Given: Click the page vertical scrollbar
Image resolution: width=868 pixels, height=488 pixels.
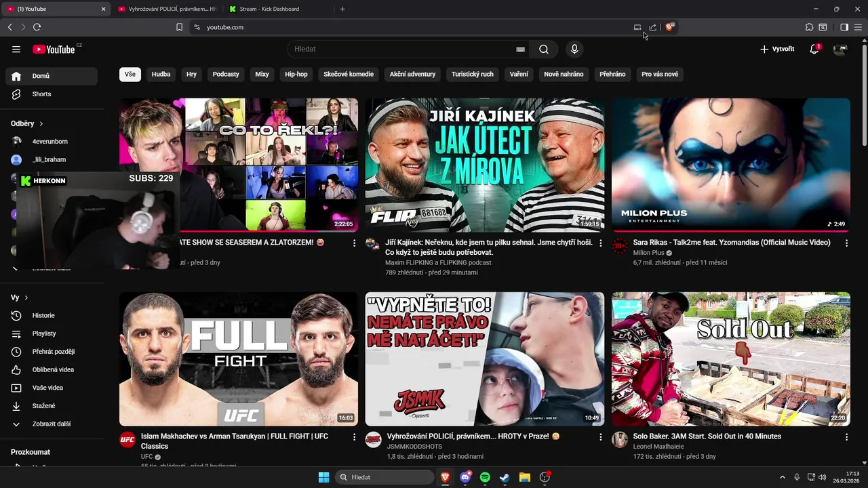Looking at the screenshot, I should pos(864,95).
